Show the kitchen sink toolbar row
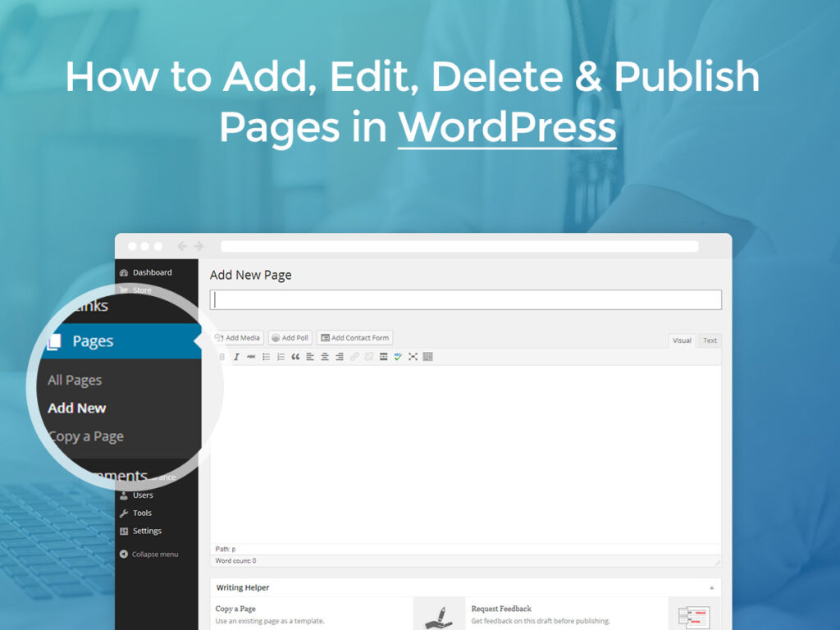Image resolution: width=840 pixels, height=630 pixels. (x=427, y=356)
